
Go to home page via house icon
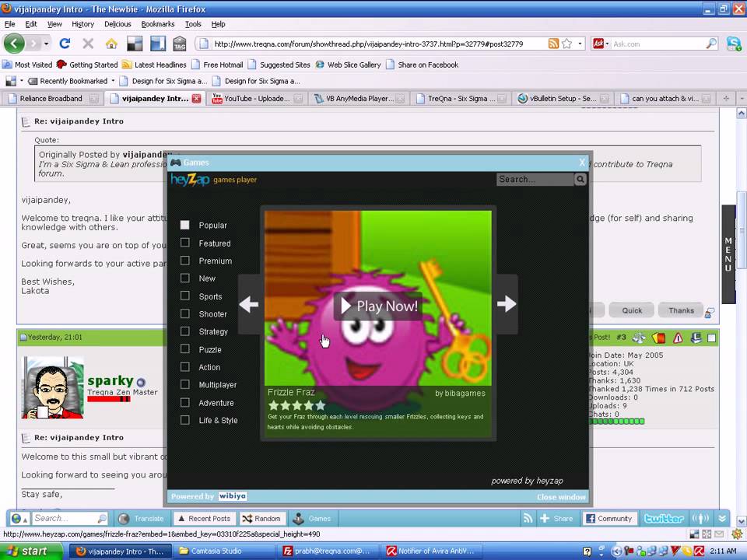111,44
